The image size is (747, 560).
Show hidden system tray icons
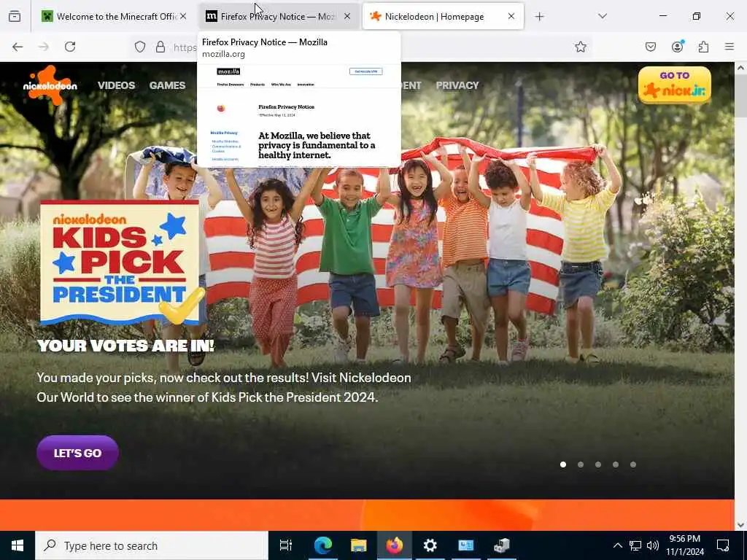coord(617,545)
